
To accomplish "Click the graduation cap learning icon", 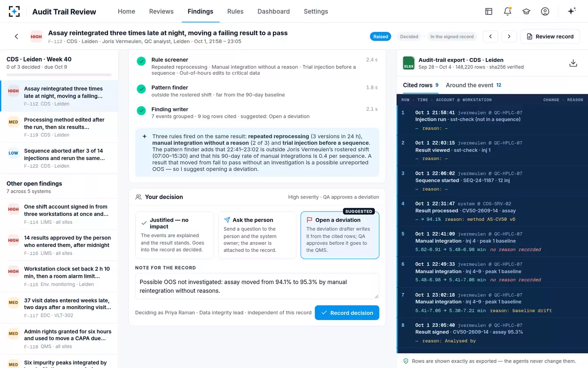I will tap(526, 11).
